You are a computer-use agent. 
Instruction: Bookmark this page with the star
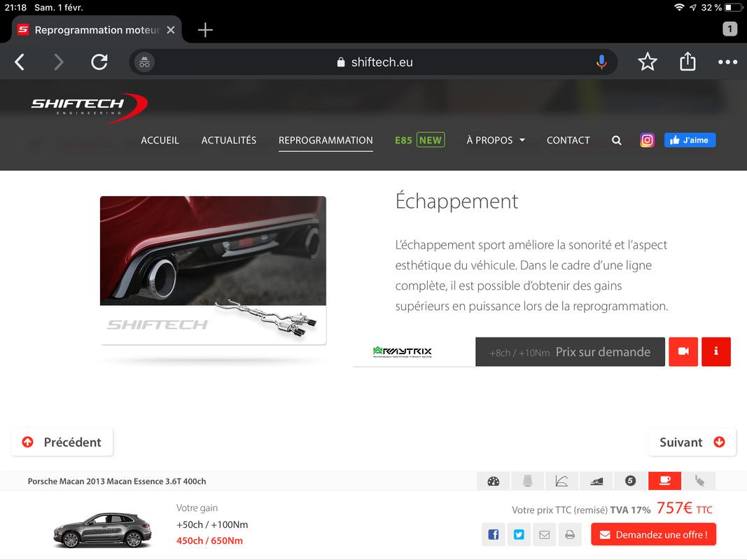coord(648,62)
